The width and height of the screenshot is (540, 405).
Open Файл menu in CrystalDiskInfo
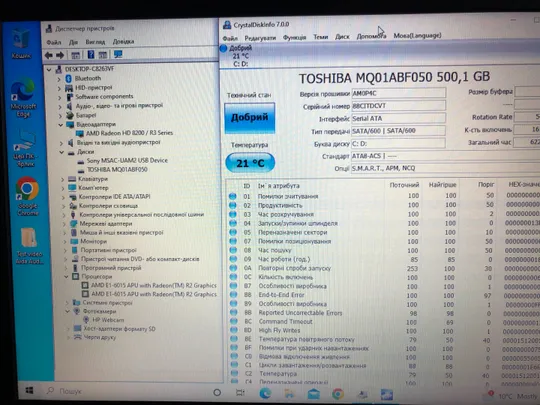pyautogui.click(x=230, y=38)
